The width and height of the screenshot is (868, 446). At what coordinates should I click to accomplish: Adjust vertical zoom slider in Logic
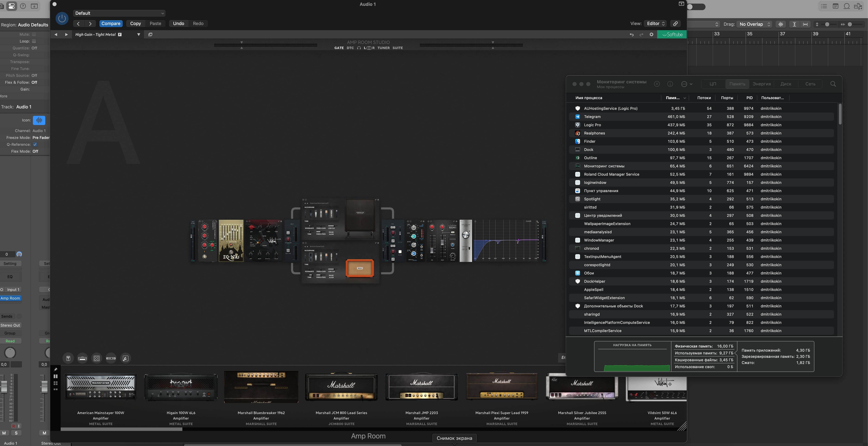[827, 24]
